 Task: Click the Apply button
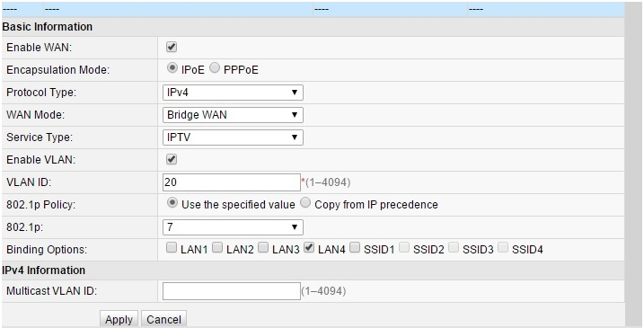coord(119,319)
